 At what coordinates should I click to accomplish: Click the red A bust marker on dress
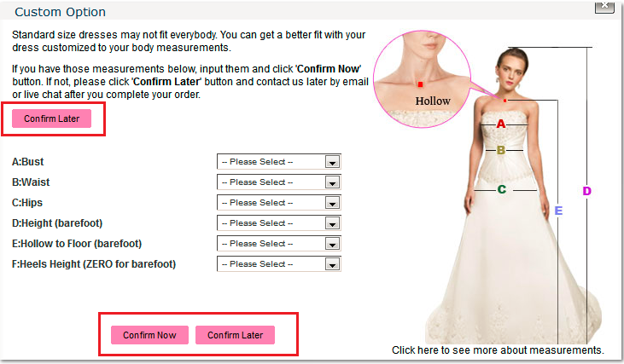(500, 124)
